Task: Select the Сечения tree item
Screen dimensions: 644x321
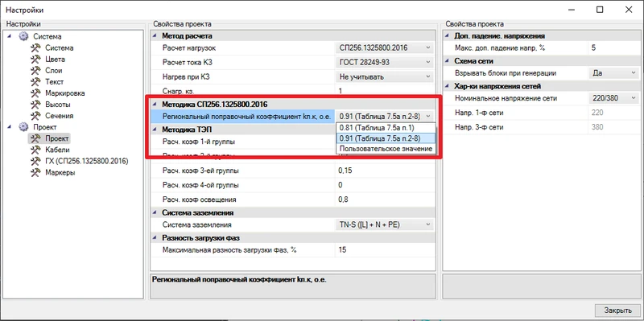Action: 59,116
